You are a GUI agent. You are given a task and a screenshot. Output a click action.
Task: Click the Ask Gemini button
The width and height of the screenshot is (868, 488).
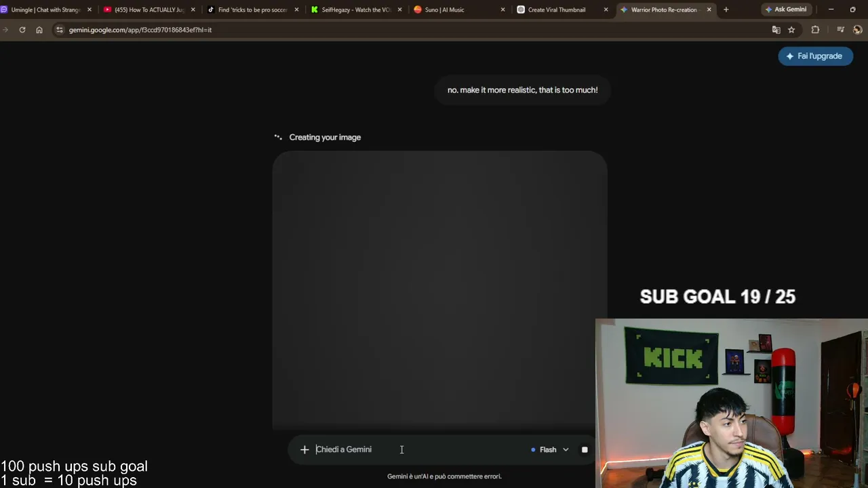click(786, 9)
